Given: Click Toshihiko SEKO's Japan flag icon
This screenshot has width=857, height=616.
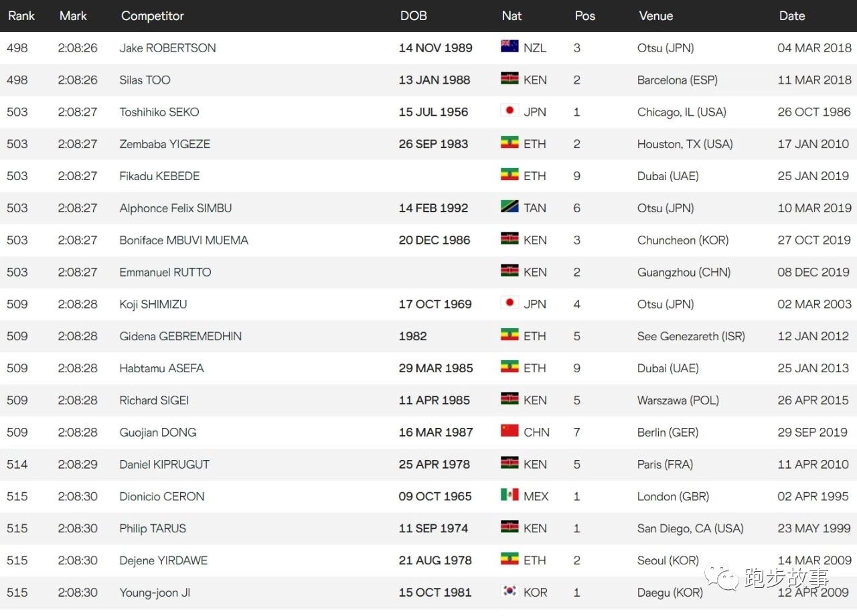Looking at the screenshot, I should (x=510, y=111).
